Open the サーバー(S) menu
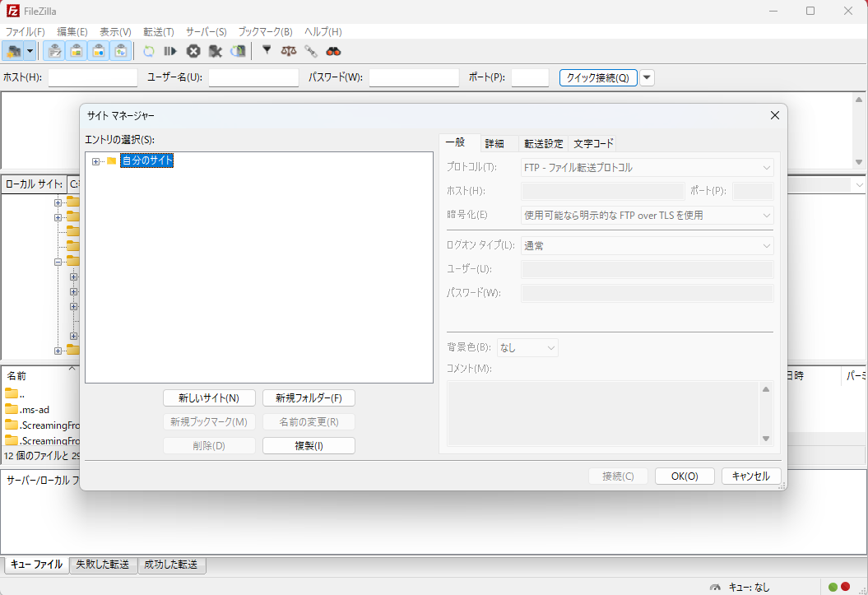Viewport: 868px width, 595px height. pos(207,31)
